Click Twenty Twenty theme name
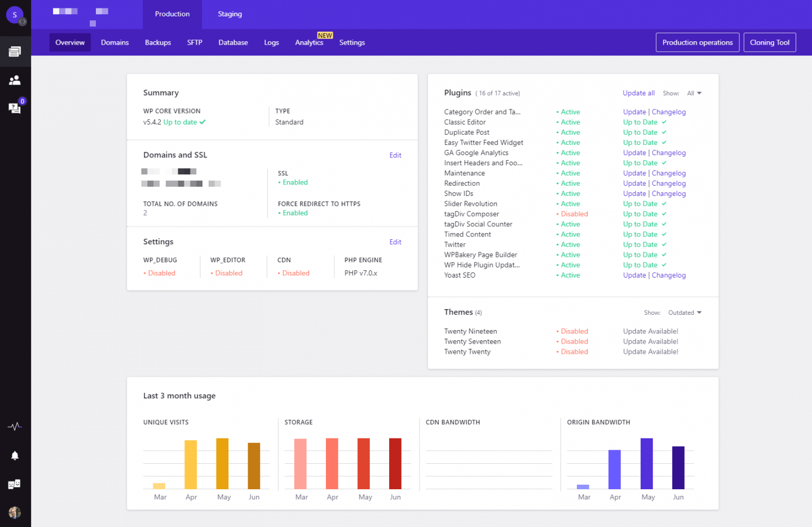This screenshot has height=527, width=812. point(467,352)
